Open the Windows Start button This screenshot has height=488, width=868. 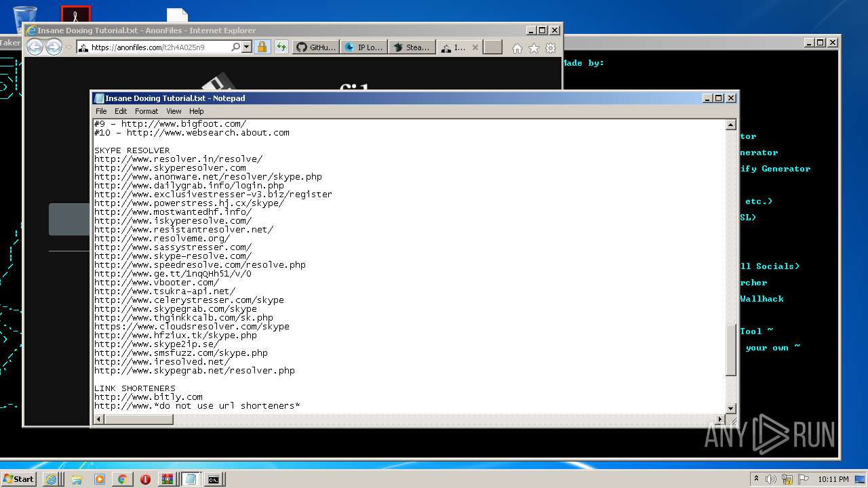(19, 479)
